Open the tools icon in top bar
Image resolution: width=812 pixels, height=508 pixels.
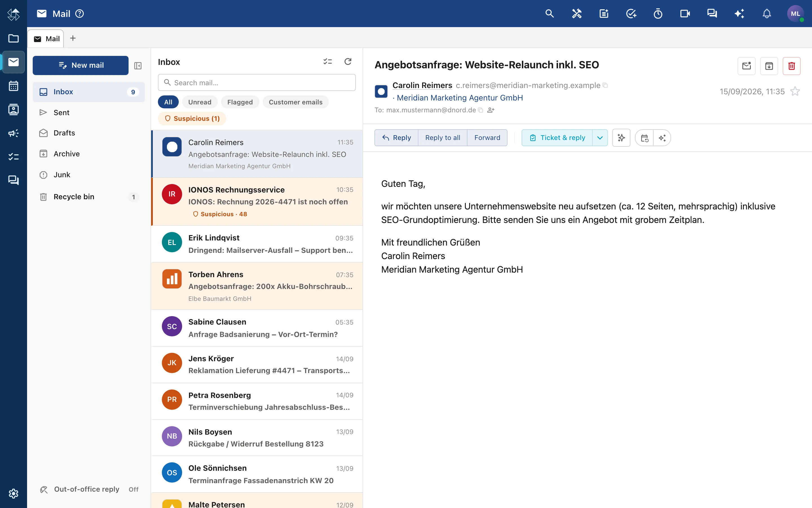[577, 14]
